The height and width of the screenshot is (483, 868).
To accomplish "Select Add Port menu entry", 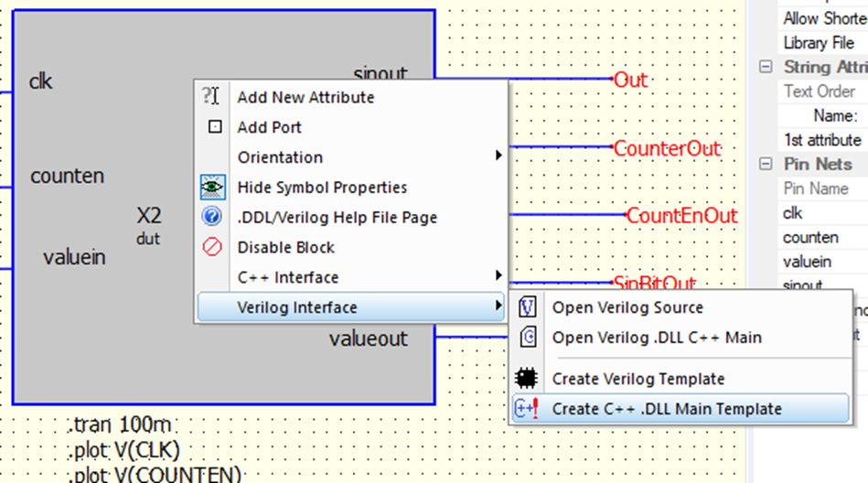I will (x=350, y=127).
